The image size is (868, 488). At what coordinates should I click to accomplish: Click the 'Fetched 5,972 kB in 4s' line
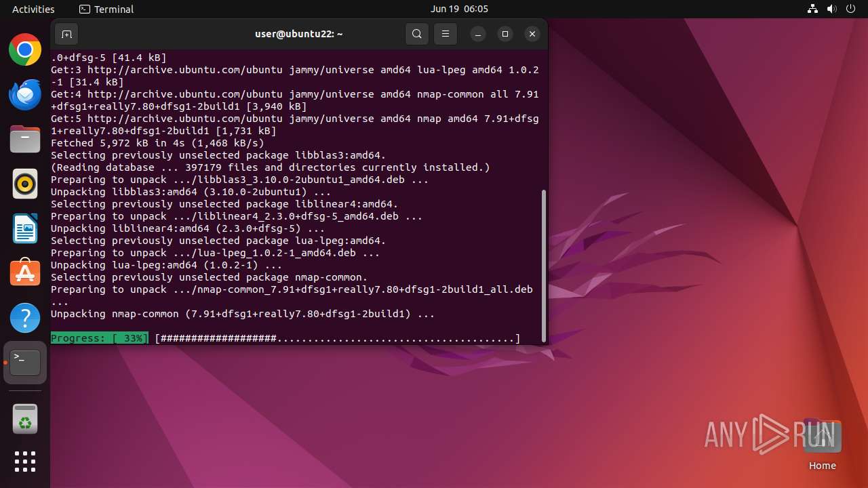click(x=157, y=143)
